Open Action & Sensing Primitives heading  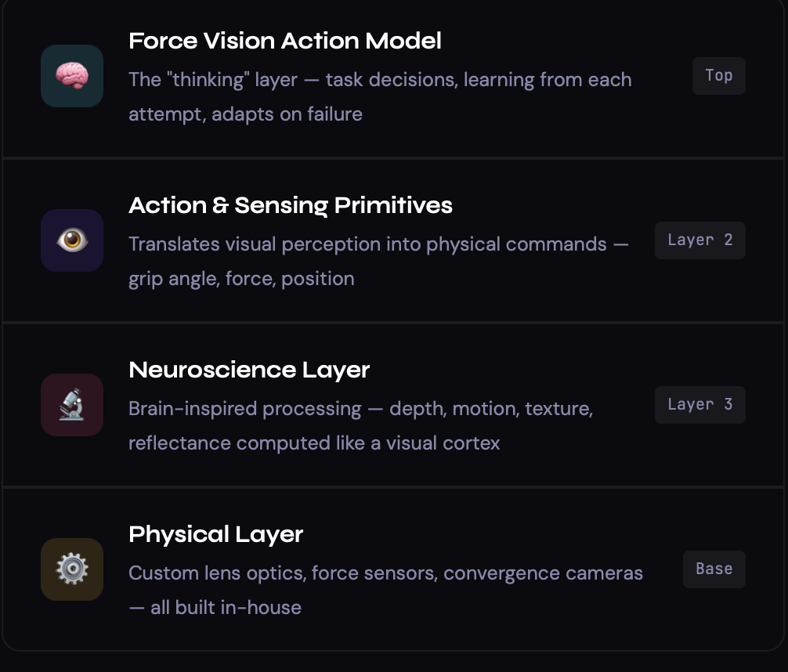click(290, 206)
